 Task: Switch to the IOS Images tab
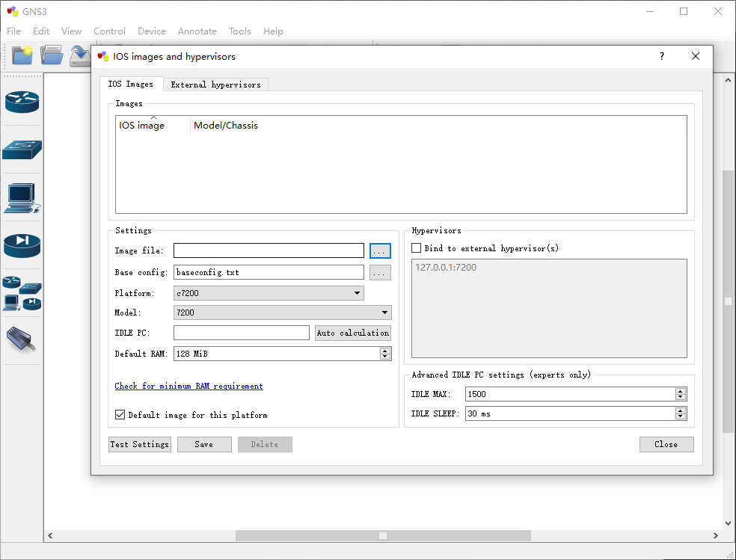(x=131, y=84)
